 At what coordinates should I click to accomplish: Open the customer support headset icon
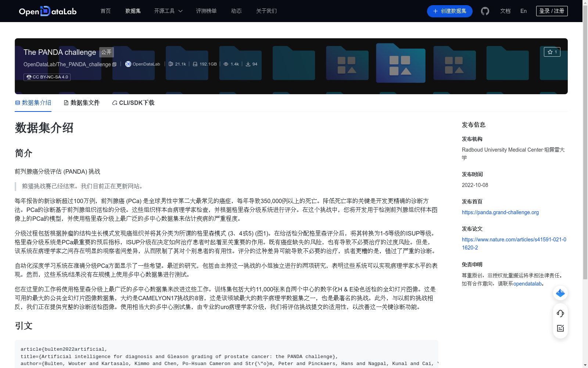tap(560, 313)
